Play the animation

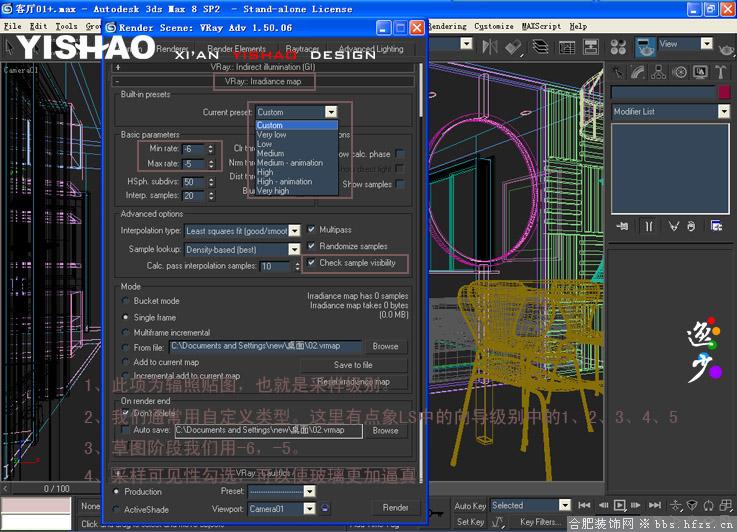[x=619, y=505]
